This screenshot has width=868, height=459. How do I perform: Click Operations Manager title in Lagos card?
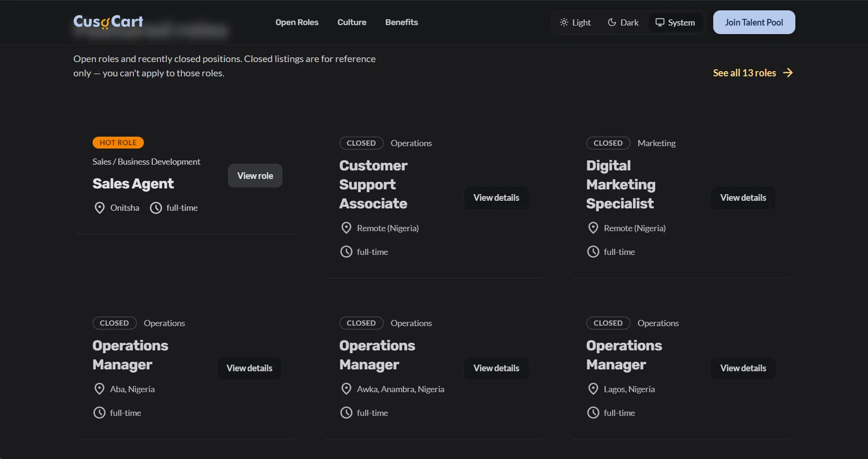tap(624, 355)
